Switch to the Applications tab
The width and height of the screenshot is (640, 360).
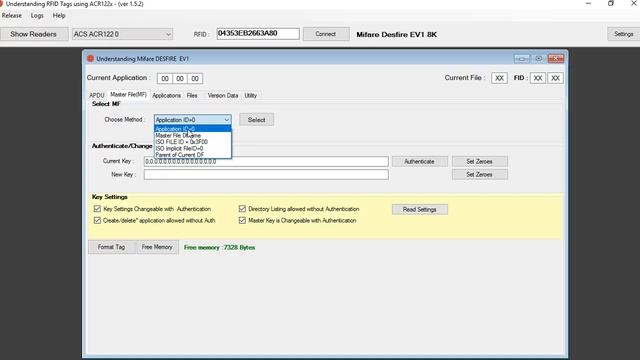point(167,96)
